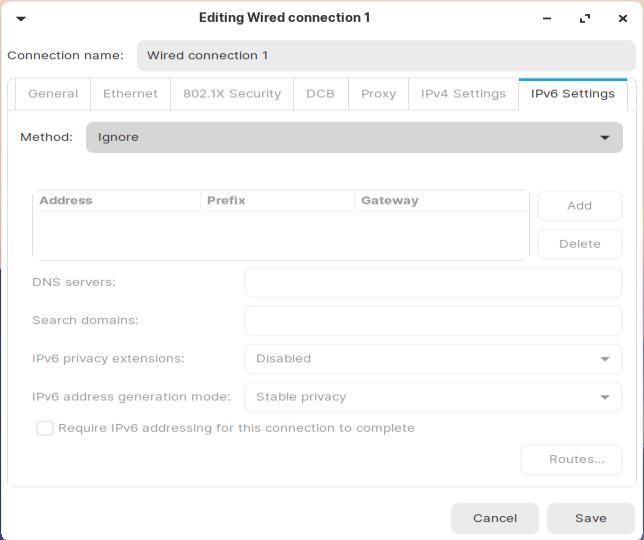Expand IPv6 privacy extensions dropdown

433,359
